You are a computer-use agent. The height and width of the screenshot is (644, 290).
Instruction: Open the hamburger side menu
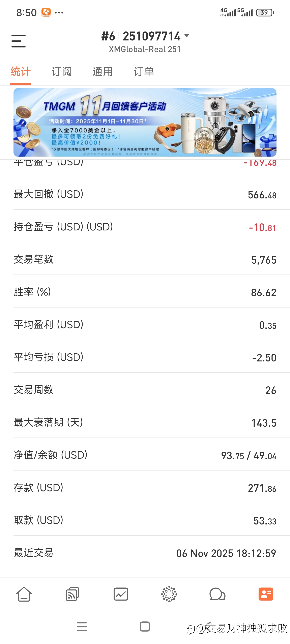click(19, 41)
